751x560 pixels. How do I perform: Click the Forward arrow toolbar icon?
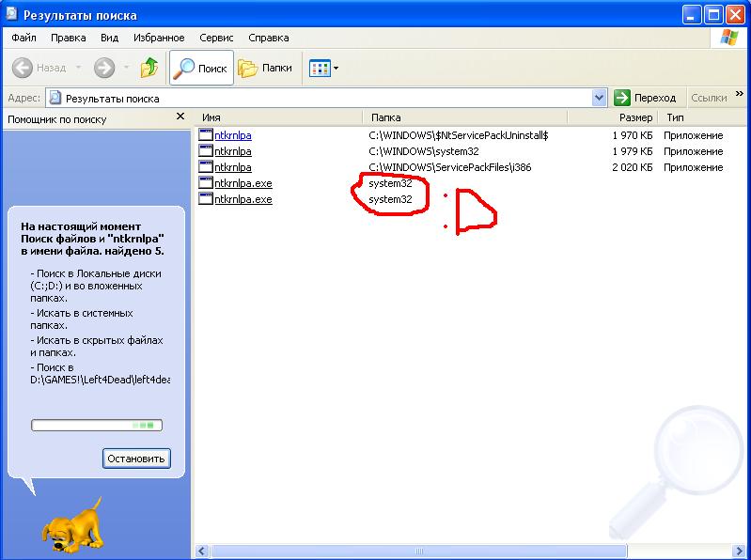click(x=103, y=68)
